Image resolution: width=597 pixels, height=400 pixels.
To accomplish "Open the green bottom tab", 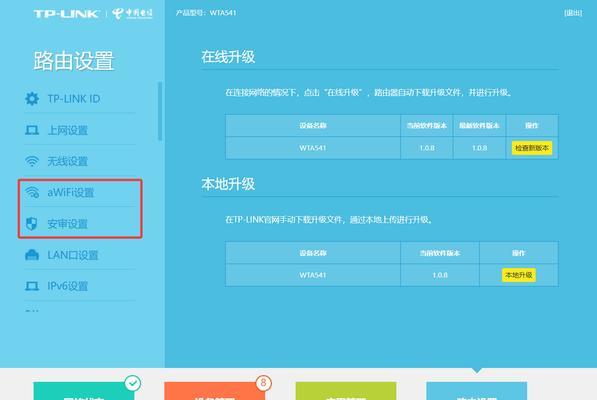I will (x=346, y=391).
